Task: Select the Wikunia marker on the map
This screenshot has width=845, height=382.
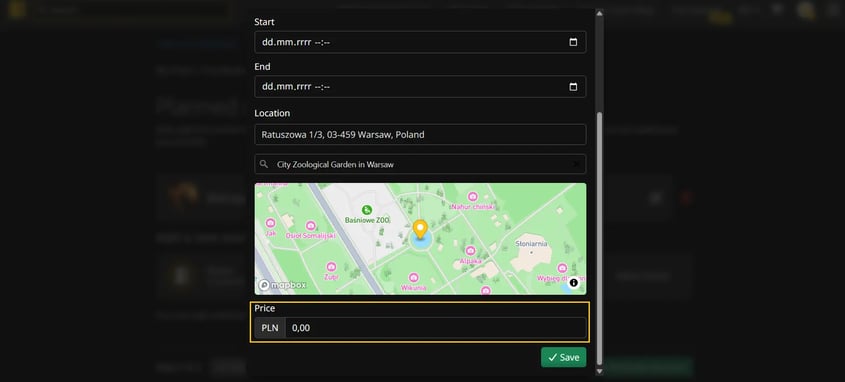Action: [x=413, y=277]
